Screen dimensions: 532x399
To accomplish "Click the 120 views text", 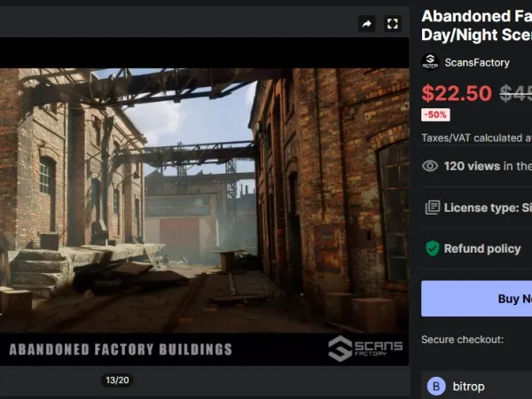I will click(472, 166).
